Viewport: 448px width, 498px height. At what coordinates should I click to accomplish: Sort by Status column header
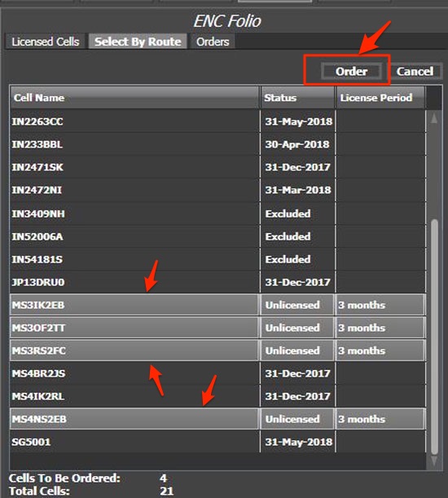point(297,98)
